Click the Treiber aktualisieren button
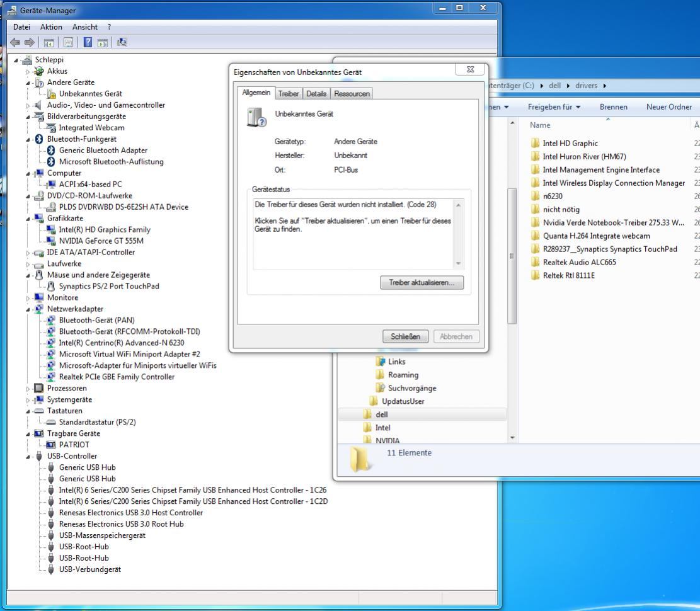This screenshot has width=700, height=611. tap(422, 283)
